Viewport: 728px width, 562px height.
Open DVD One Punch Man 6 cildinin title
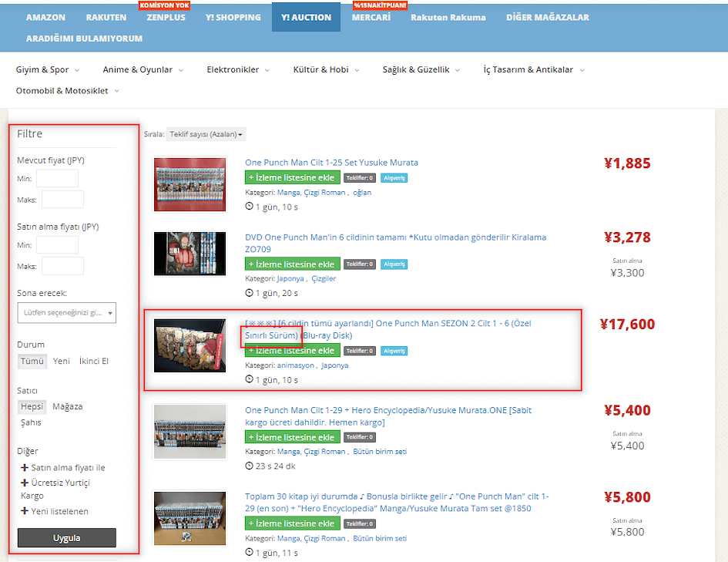[395, 244]
